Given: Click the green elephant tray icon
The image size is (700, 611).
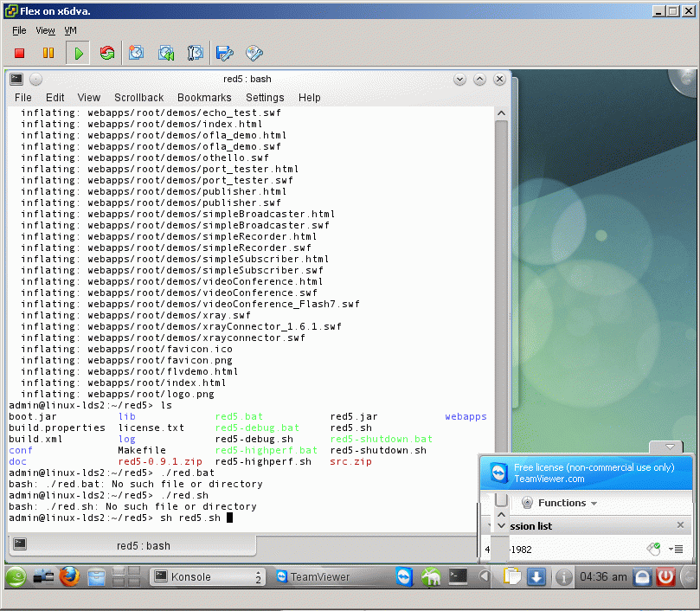Looking at the screenshot, I should pos(430,576).
